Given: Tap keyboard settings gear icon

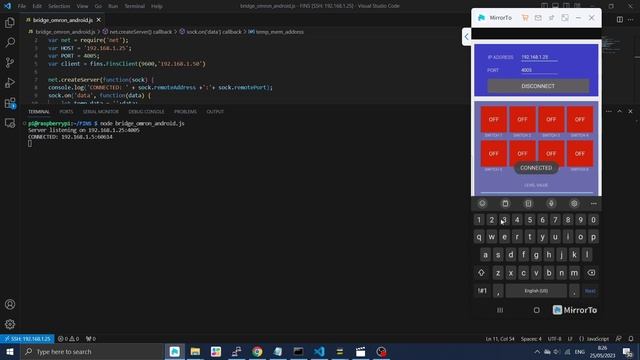Looking at the screenshot, I should [574, 203].
